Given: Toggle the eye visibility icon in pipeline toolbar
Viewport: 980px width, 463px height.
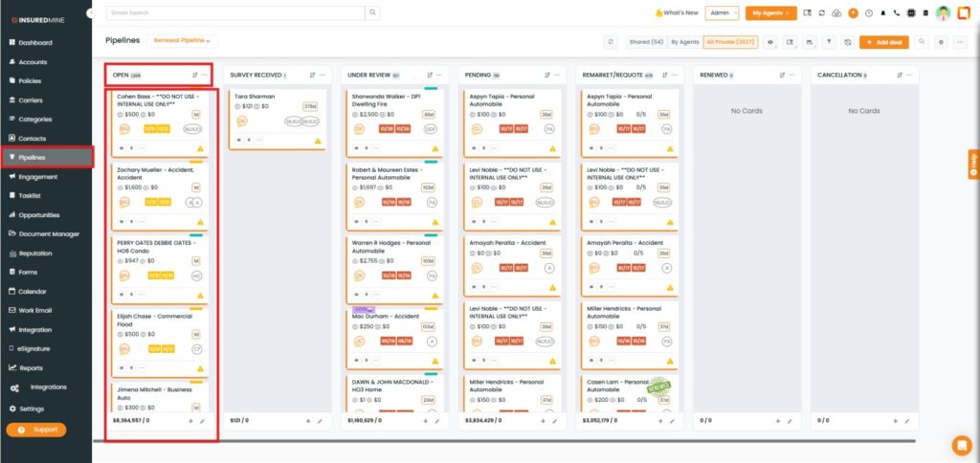Looking at the screenshot, I should 770,42.
